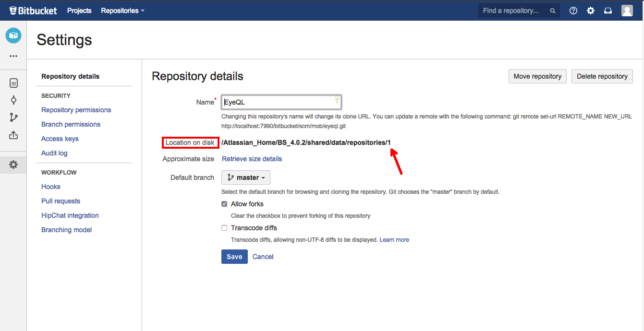Open HipChat integration settings
This screenshot has width=644, height=331.
click(70, 215)
